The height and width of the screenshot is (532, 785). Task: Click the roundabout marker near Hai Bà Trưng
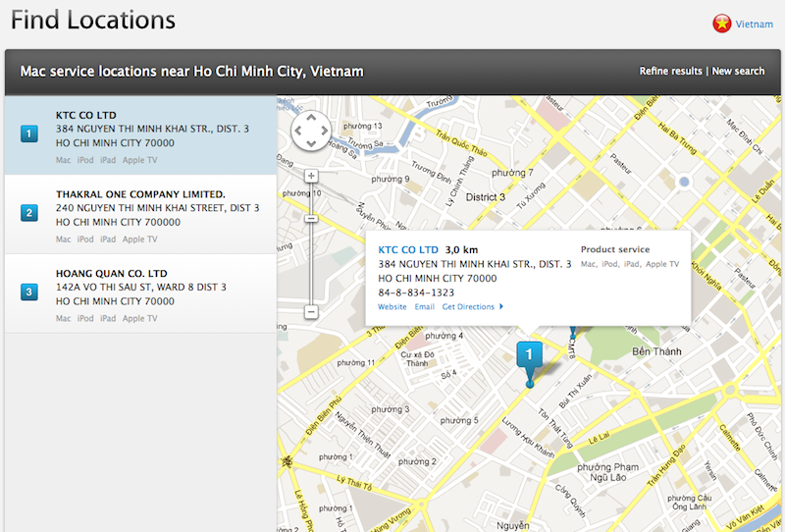[x=684, y=182]
